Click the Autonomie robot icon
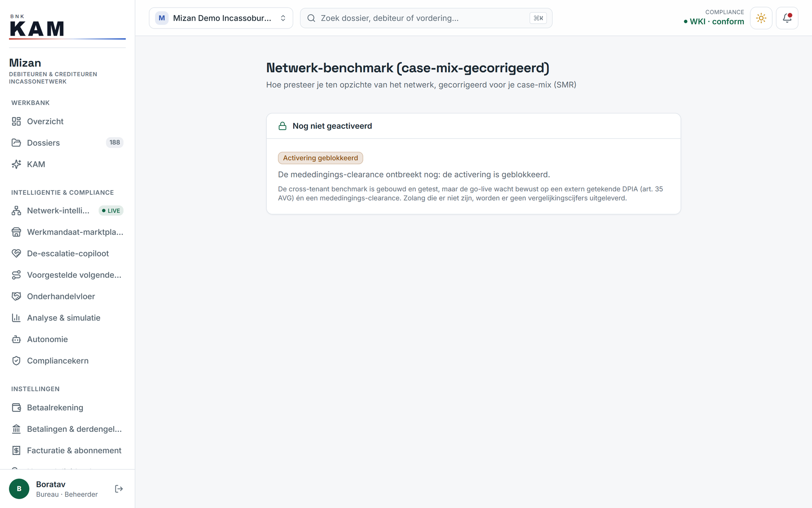 [x=16, y=340]
